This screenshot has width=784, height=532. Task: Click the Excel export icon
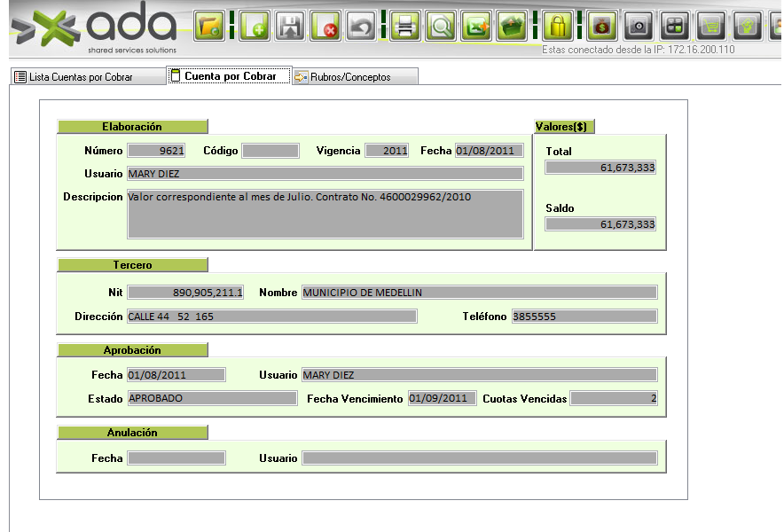pos(475,26)
